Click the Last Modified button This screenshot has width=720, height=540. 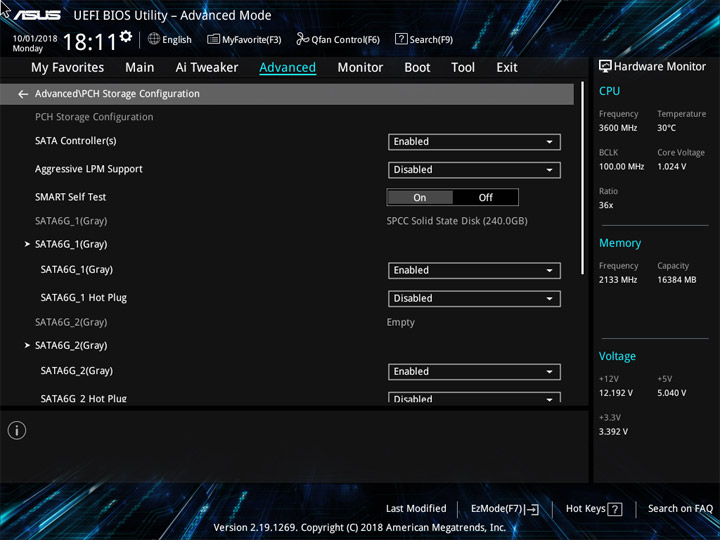pyautogui.click(x=416, y=509)
